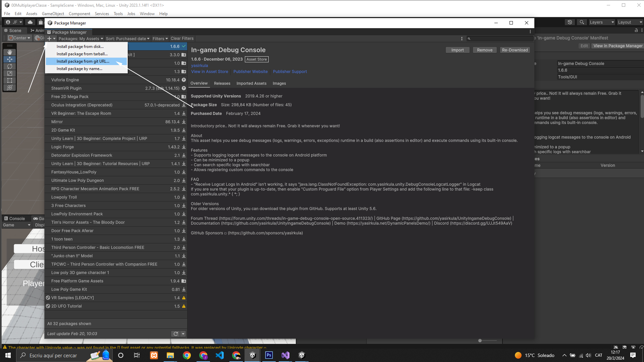Screen dimensions: 644x362
Task: Select the Rotate tool icon
Action: pos(10,66)
